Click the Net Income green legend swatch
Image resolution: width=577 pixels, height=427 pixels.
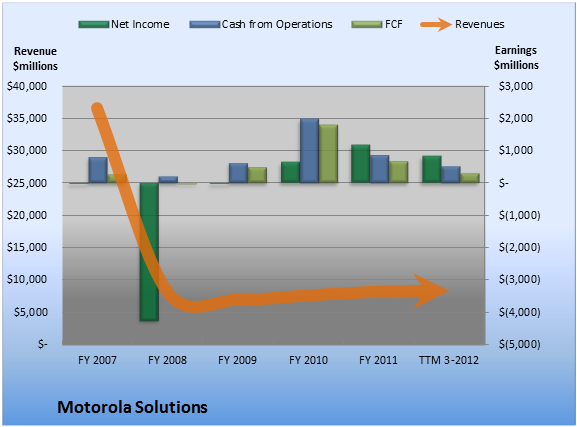pos(94,25)
